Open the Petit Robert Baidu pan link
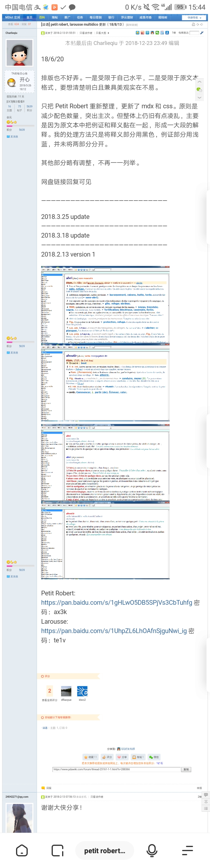The height and width of the screenshot is (868, 210). (x=116, y=602)
